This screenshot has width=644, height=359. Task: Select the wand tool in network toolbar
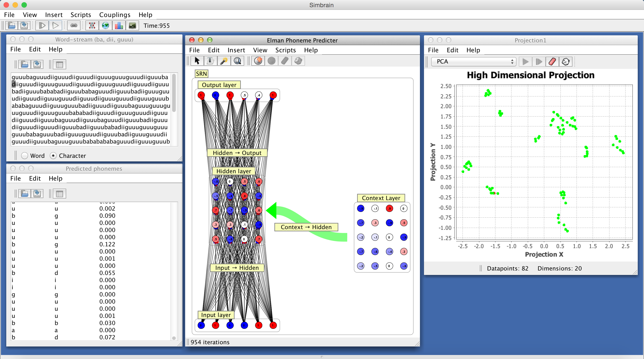tap(224, 61)
